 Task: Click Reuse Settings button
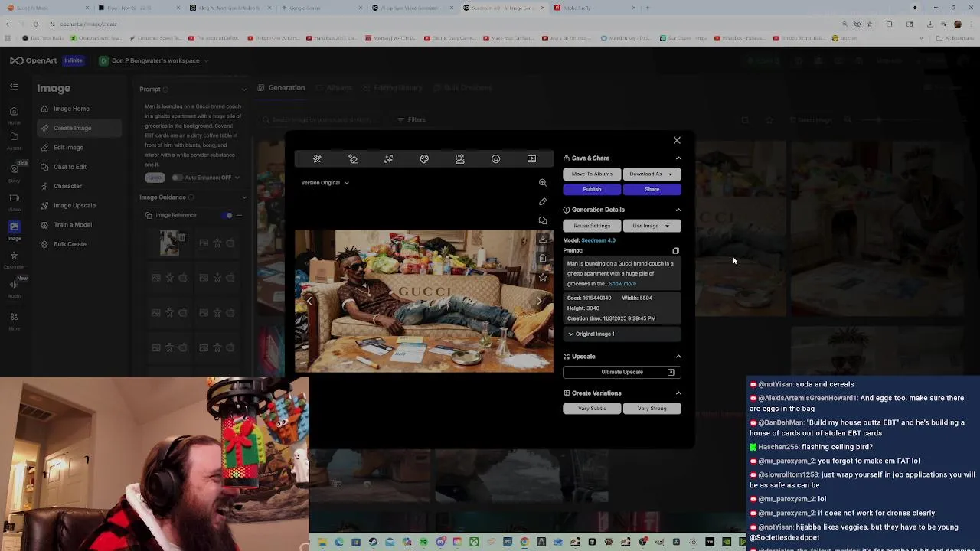[592, 226]
